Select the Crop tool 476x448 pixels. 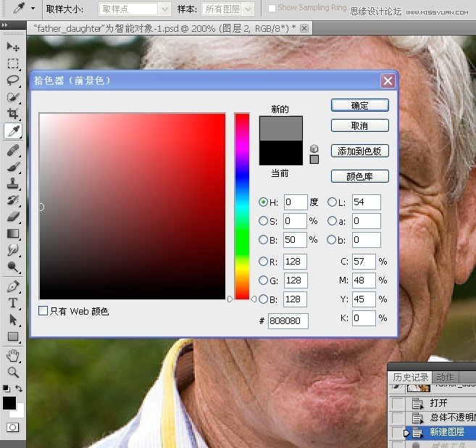pos(13,114)
